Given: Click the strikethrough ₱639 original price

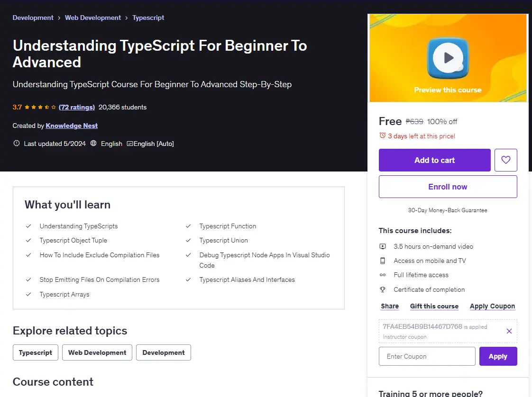Looking at the screenshot, I should pyautogui.click(x=414, y=121).
